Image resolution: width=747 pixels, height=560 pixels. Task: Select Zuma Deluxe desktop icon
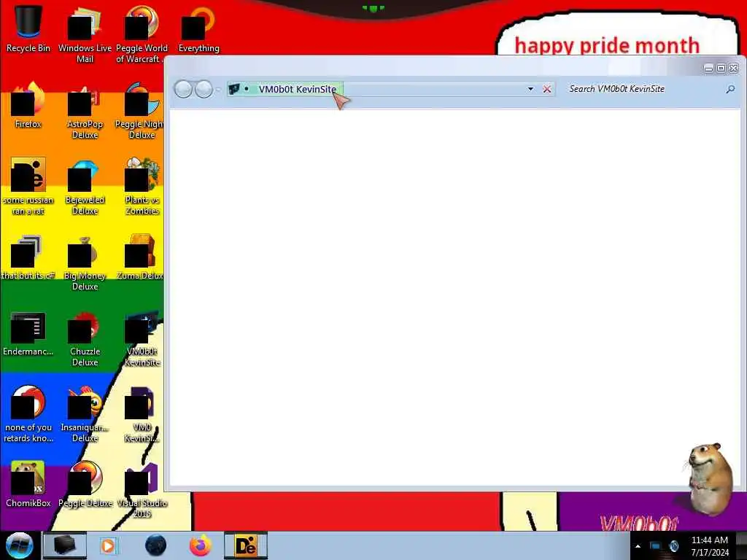139,257
